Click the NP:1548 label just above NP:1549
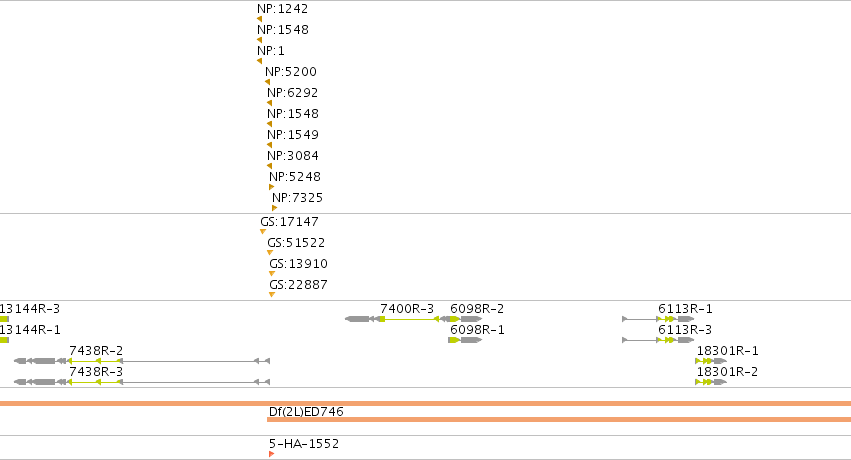Screen dimensions: 851x460 tap(293, 114)
